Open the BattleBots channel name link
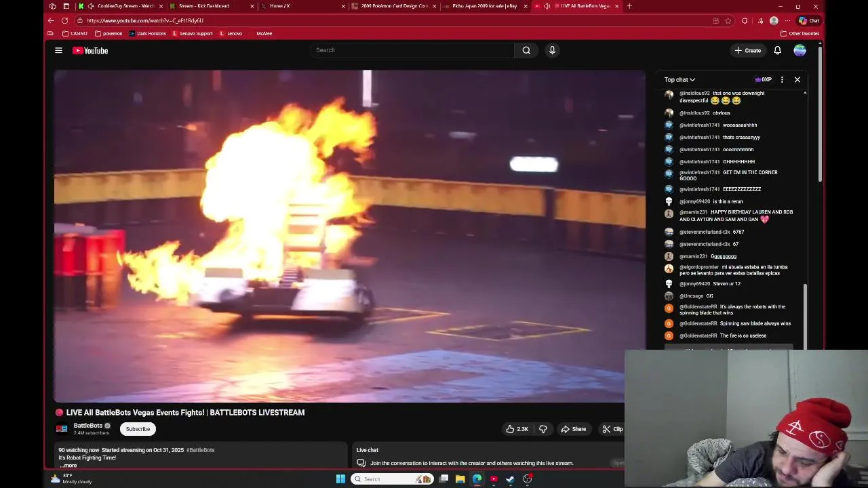The width and height of the screenshot is (868, 488). coord(88,426)
